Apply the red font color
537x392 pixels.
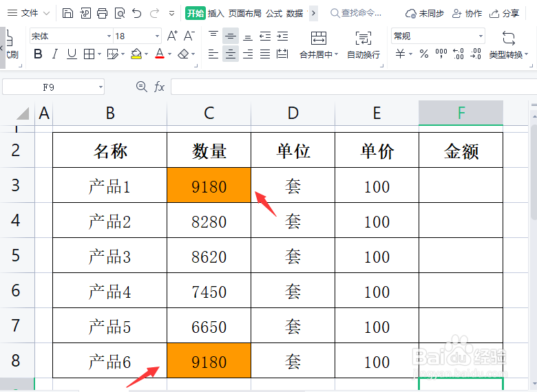click(160, 54)
